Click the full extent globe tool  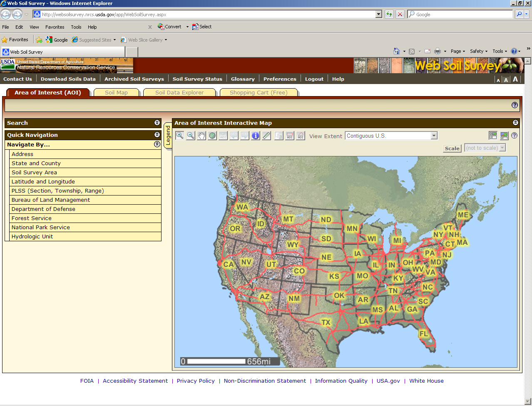(x=212, y=136)
